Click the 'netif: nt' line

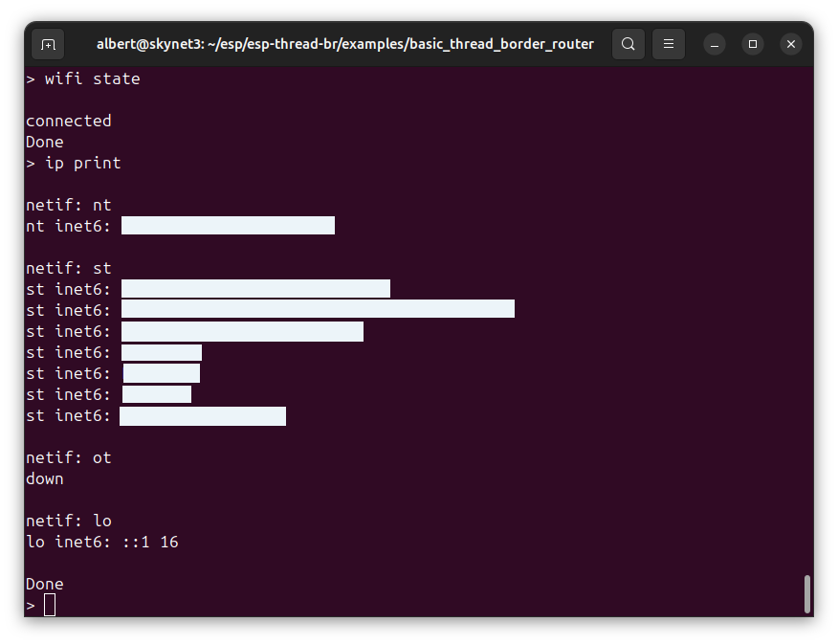[68, 205]
